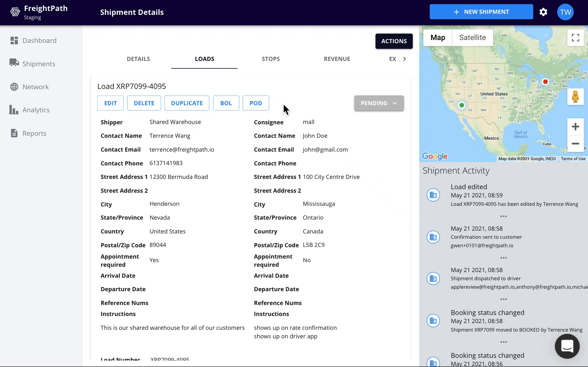This screenshot has height=367, width=588.
Task: Click the green origin map marker
Action: [x=461, y=105]
